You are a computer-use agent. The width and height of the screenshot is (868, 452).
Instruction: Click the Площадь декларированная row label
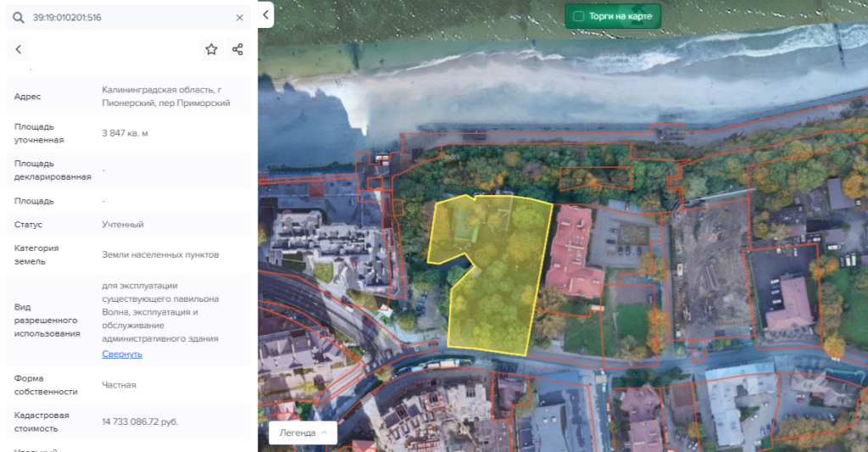click(x=52, y=170)
